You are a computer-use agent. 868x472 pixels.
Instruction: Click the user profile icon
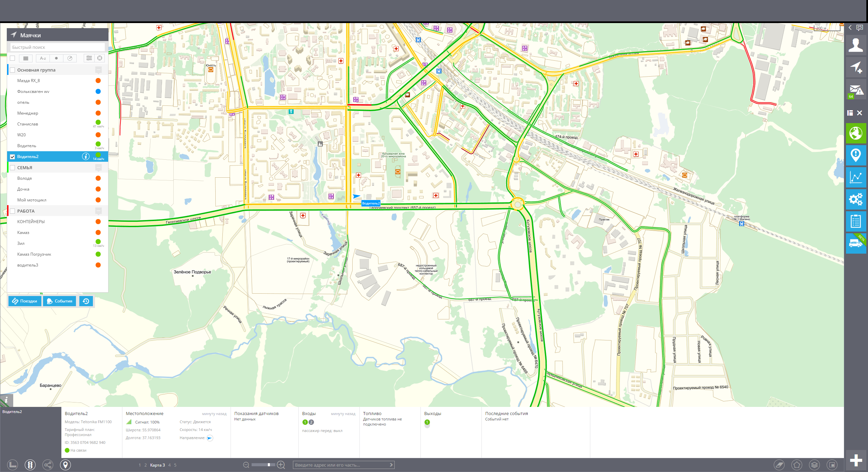(856, 45)
